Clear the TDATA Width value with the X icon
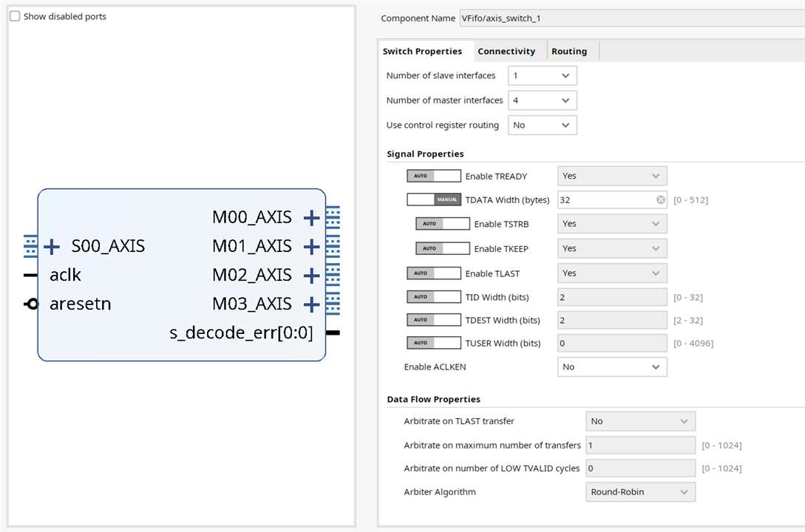This screenshot has height=532, width=805. pyautogui.click(x=661, y=199)
